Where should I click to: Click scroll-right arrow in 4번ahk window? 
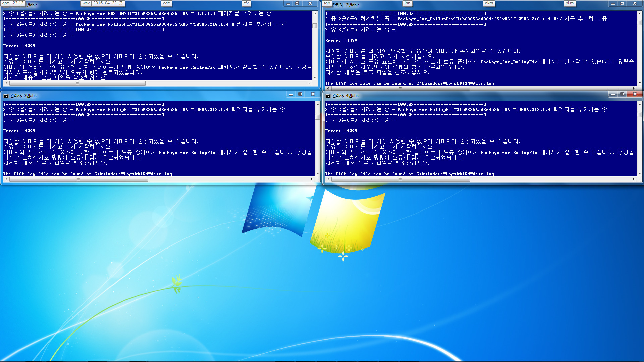[x=634, y=179]
